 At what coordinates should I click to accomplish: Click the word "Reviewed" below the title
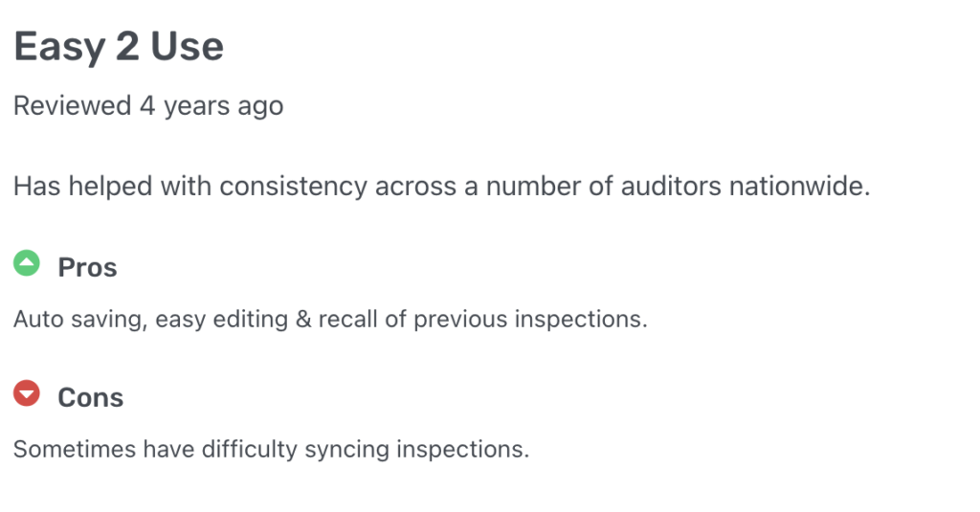pos(73,105)
